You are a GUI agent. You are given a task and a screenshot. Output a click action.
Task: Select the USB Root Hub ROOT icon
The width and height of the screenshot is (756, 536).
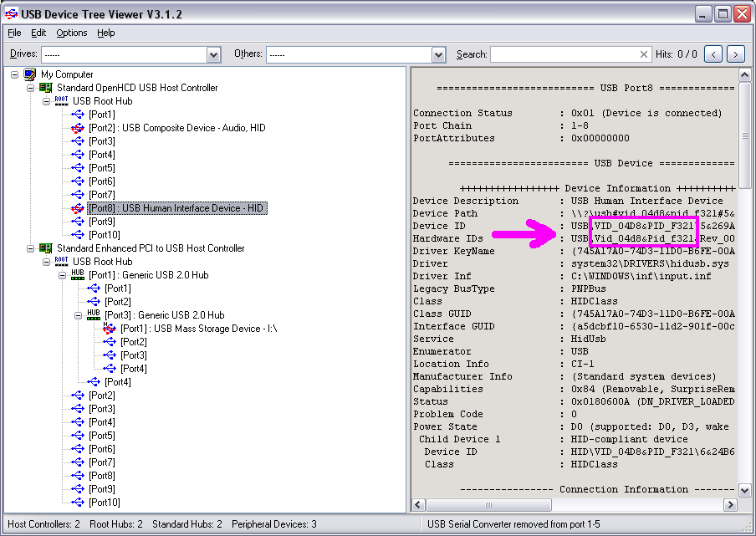[x=62, y=100]
